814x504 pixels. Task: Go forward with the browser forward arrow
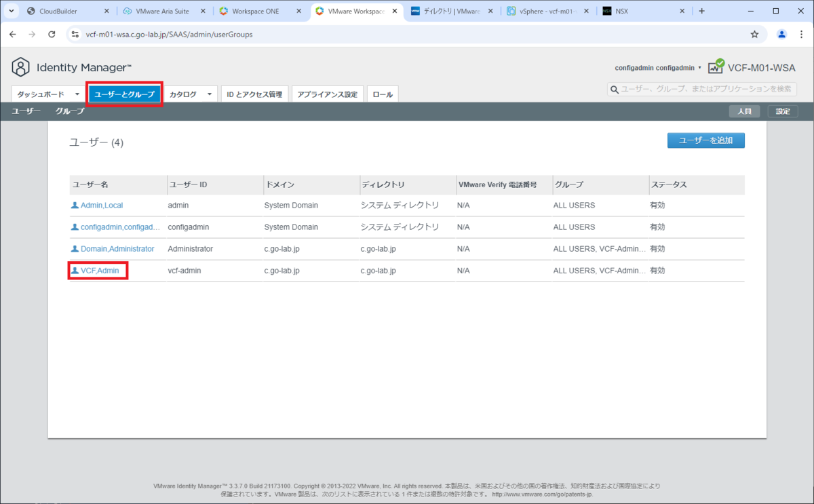click(32, 34)
